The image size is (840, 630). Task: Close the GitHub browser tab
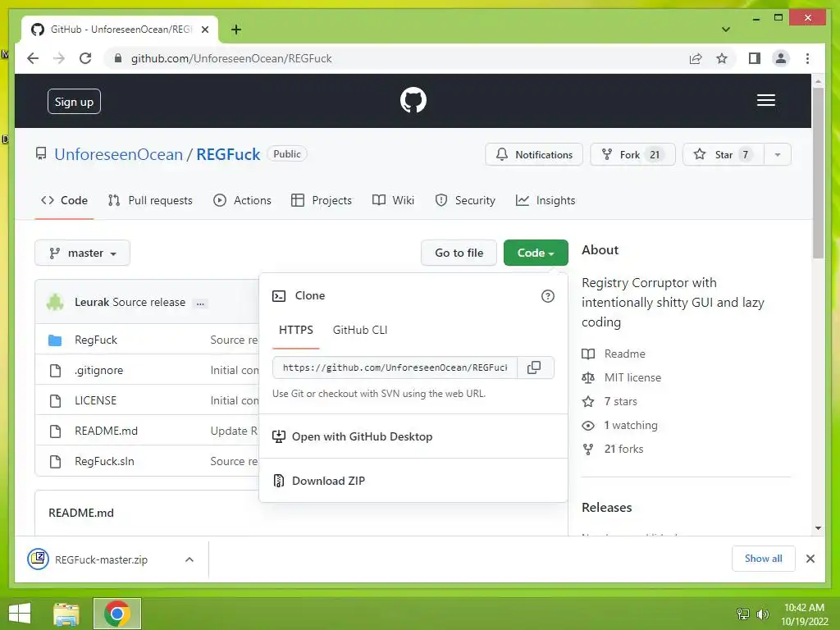pyautogui.click(x=204, y=30)
